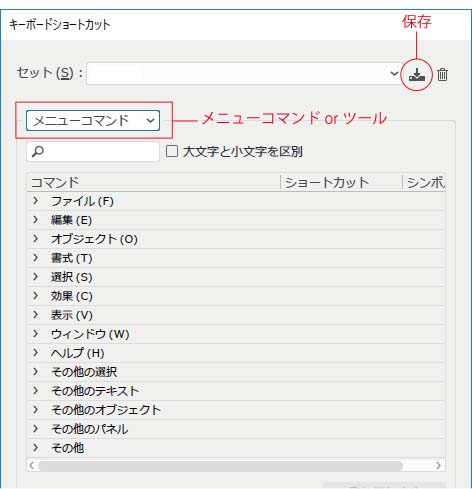Expand the 効果 (C) row chevron
Image resolution: width=472 pixels, height=489 pixels.
pyautogui.click(x=36, y=296)
